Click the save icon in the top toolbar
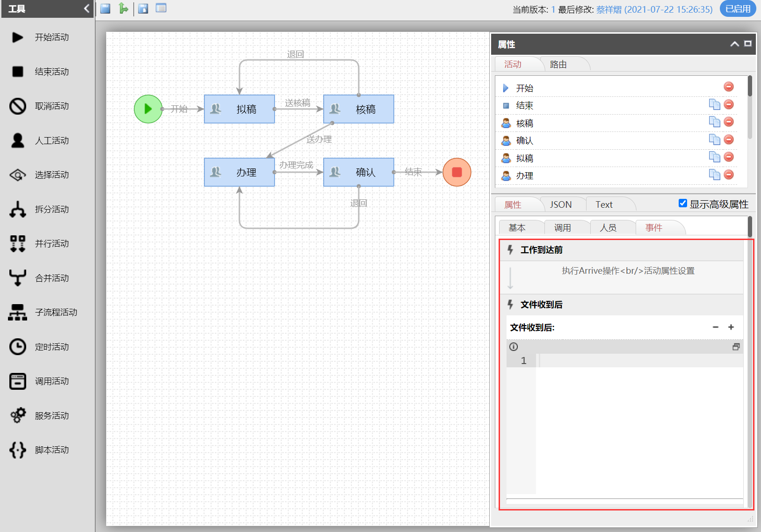Image resolution: width=761 pixels, height=532 pixels. 105,8
